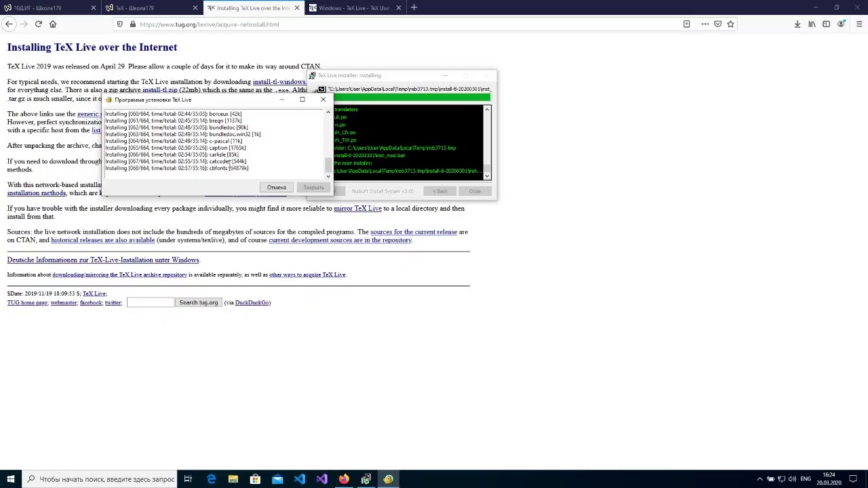Viewport: 868px width, 488px height.
Task: Open Task View on the taskbar
Action: [188, 479]
